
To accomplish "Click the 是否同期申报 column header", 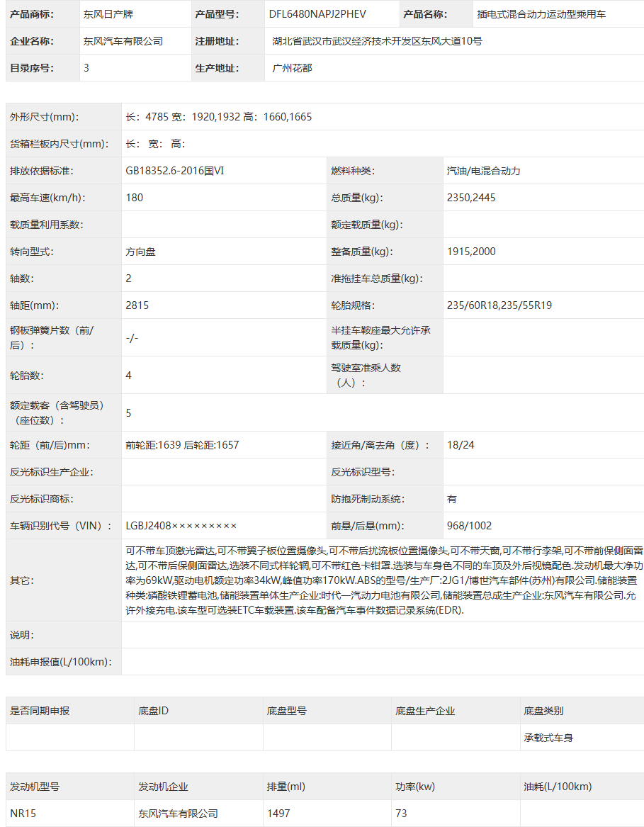I will (x=40, y=711).
